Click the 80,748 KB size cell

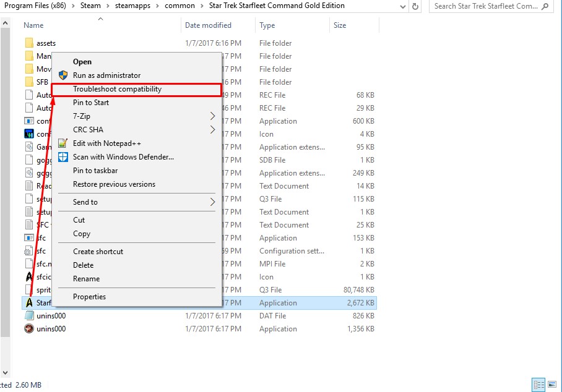coord(359,290)
